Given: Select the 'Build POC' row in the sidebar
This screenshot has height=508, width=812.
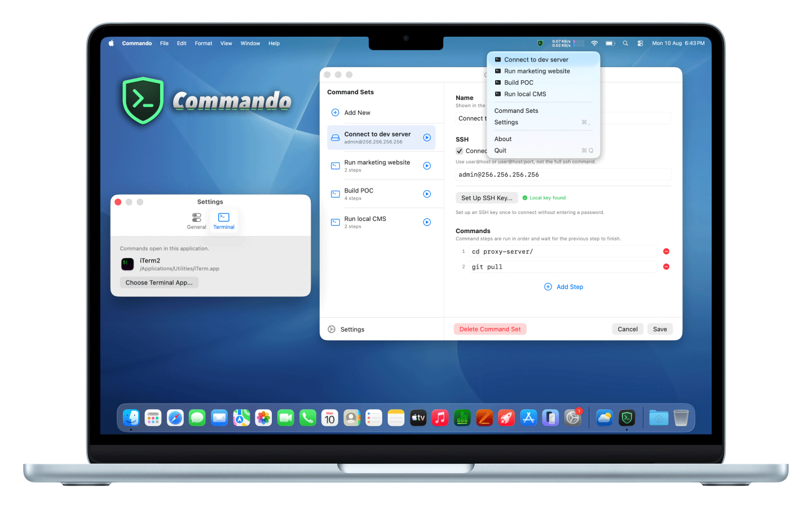Looking at the screenshot, I should pyautogui.click(x=381, y=194).
